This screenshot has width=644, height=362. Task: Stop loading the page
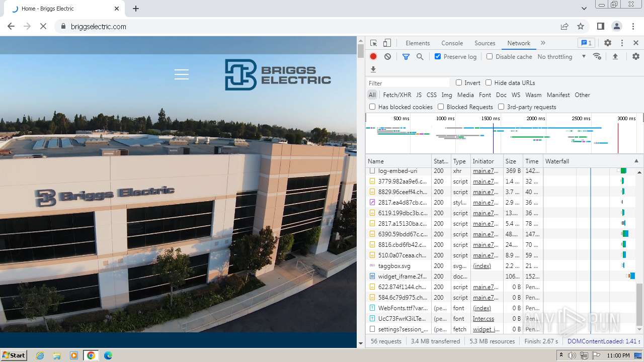click(x=43, y=27)
